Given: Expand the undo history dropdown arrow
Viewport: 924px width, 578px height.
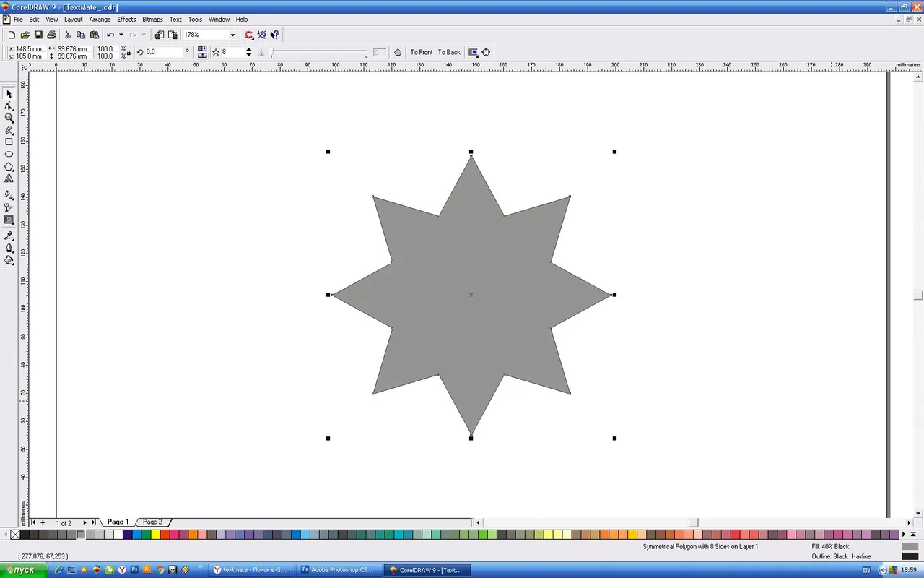Looking at the screenshot, I should coord(121,35).
